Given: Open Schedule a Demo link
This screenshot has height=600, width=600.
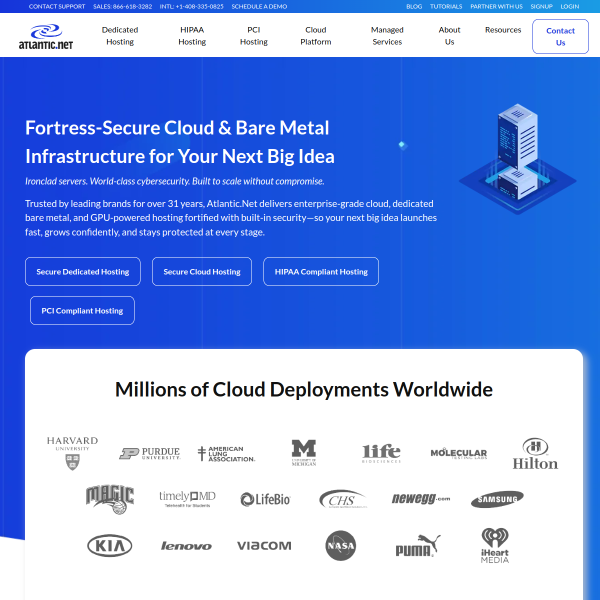Looking at the screenshot, I should (259, 7).
